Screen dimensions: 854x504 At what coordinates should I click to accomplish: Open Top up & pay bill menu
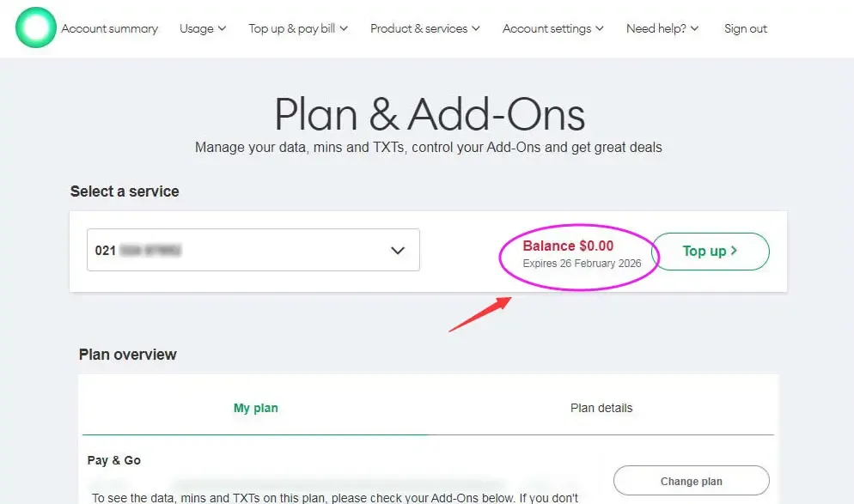(x=297, y=28)
